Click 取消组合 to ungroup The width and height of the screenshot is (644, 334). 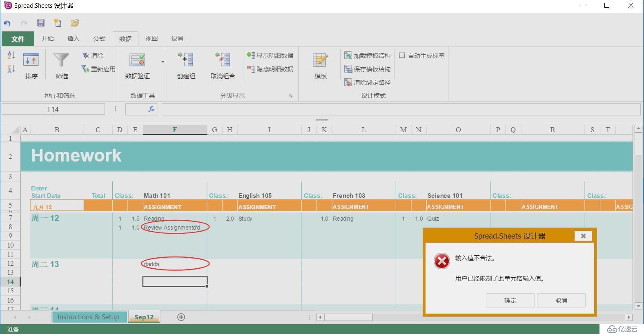pyautogui.click(x=223, y=65)
